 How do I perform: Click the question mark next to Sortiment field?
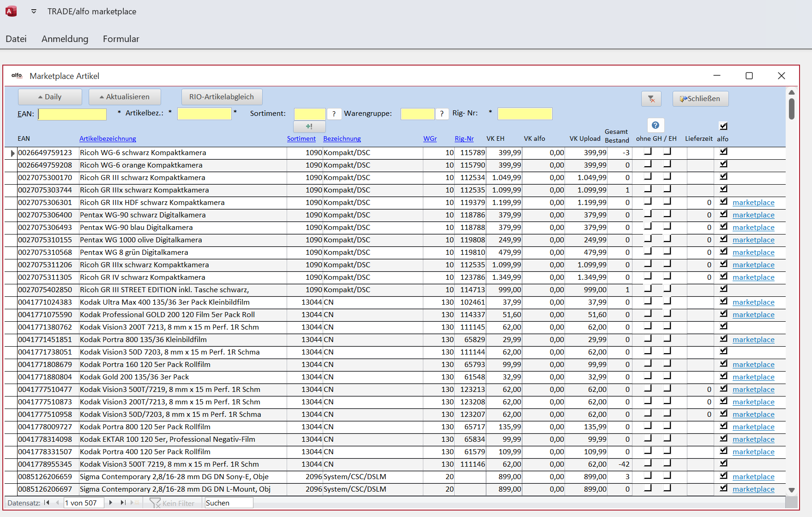[334, 114]
